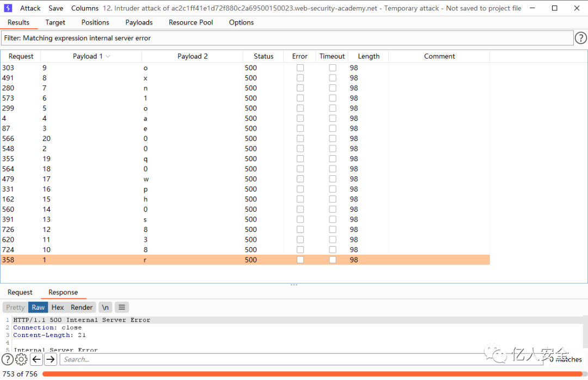This screenshot has width=588, height=380.
Task: Open the Save menu
Action: tap(56, 8)
